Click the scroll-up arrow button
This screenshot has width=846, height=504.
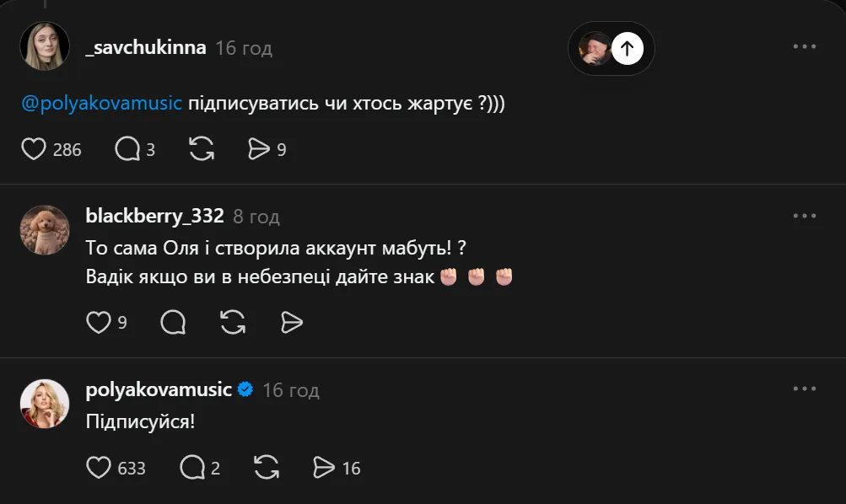627,49
